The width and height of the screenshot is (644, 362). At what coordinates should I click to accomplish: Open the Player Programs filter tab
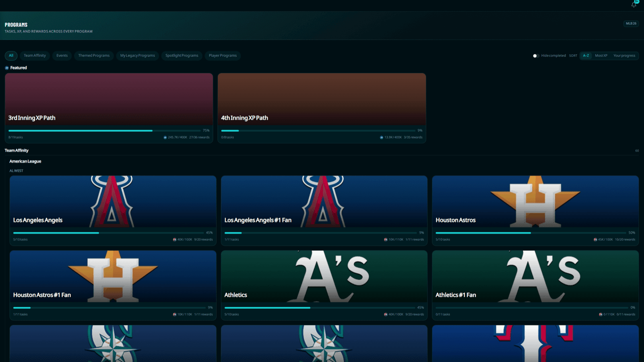[223, 56]
